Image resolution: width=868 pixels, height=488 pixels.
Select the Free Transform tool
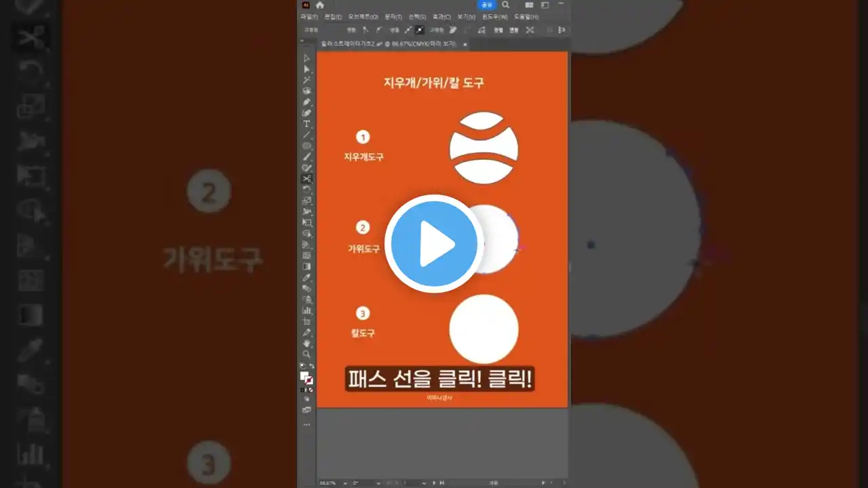tap(307, 222)
